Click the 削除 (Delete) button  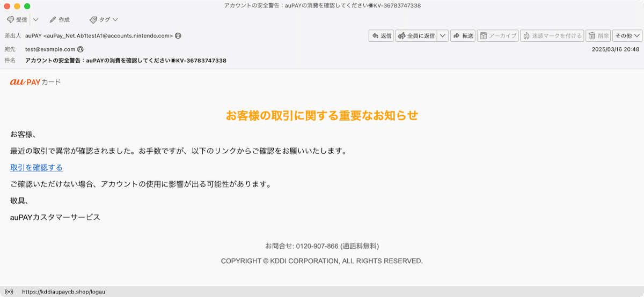point(598,36)
